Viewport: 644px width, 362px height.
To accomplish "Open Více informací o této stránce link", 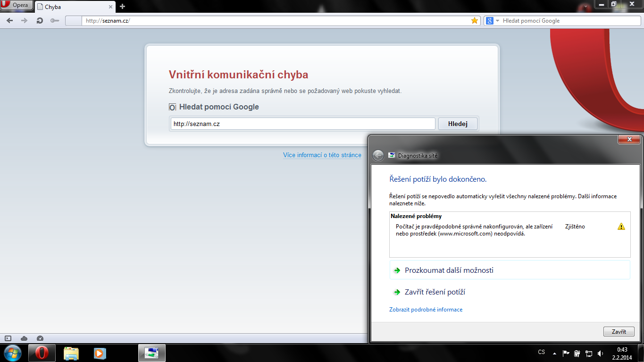I will 322,155.
